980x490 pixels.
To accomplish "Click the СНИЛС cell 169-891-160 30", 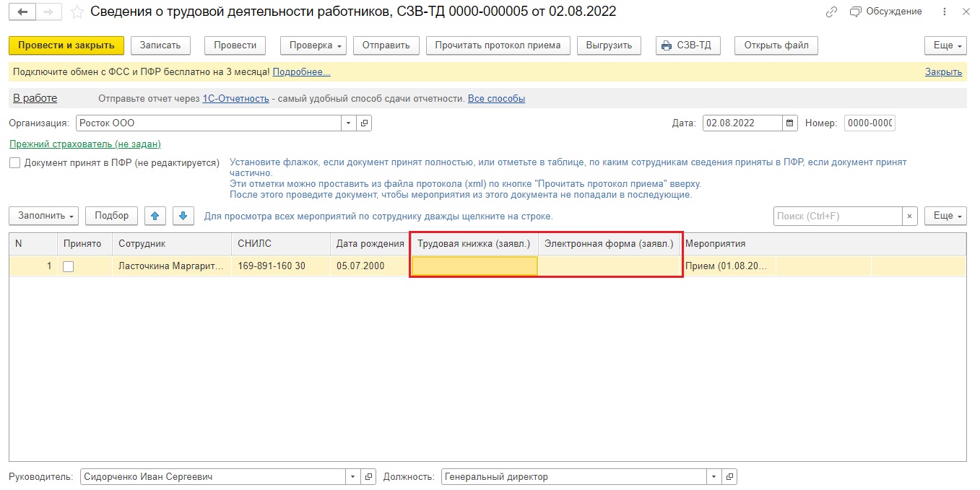I will click(281, 266).
